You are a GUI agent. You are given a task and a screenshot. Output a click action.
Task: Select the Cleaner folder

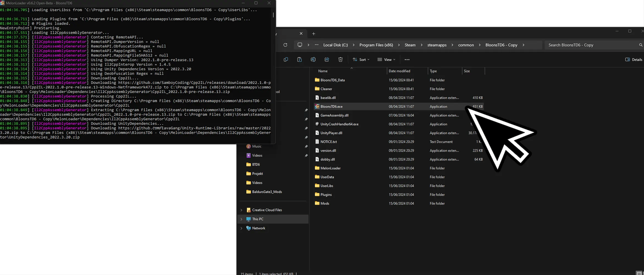[326, 89]
